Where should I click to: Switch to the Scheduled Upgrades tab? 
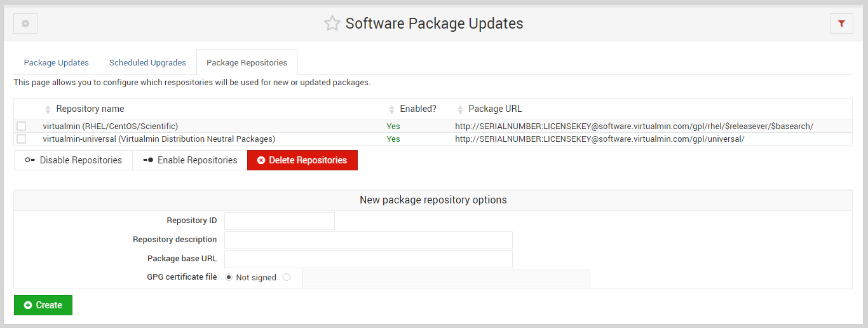147,63
